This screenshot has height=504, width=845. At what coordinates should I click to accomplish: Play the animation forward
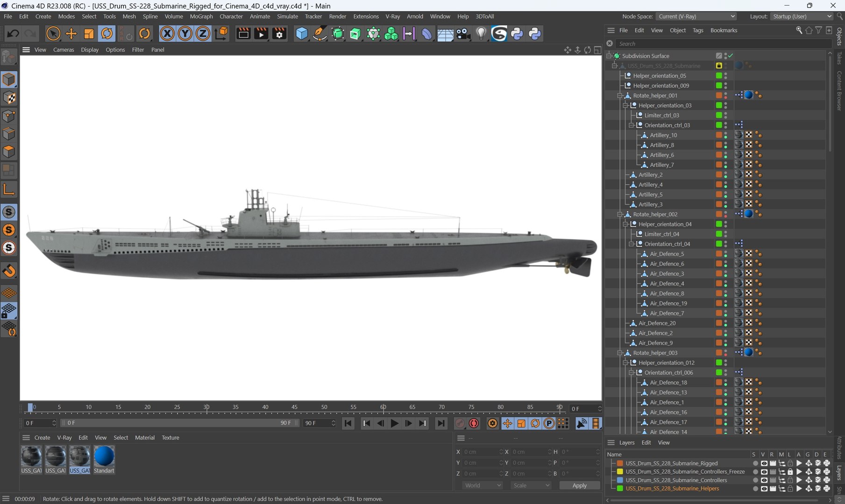[x=395, y=423]
